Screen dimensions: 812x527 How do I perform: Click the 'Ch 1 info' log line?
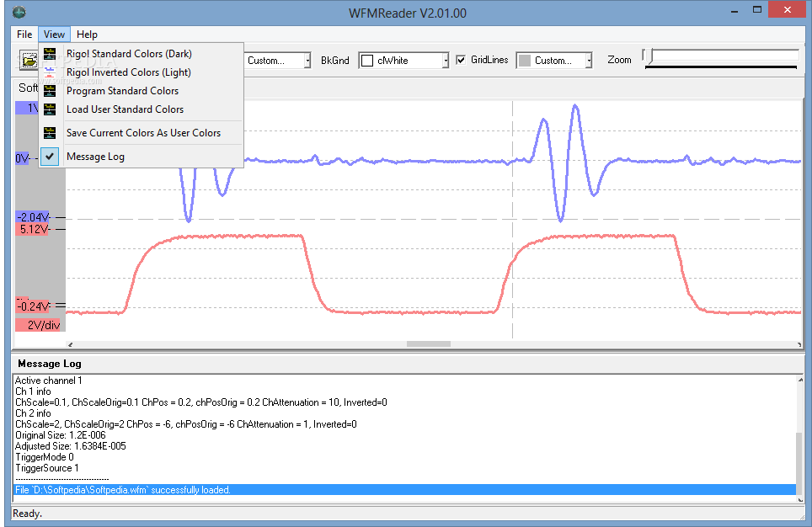tap(33, 391)
